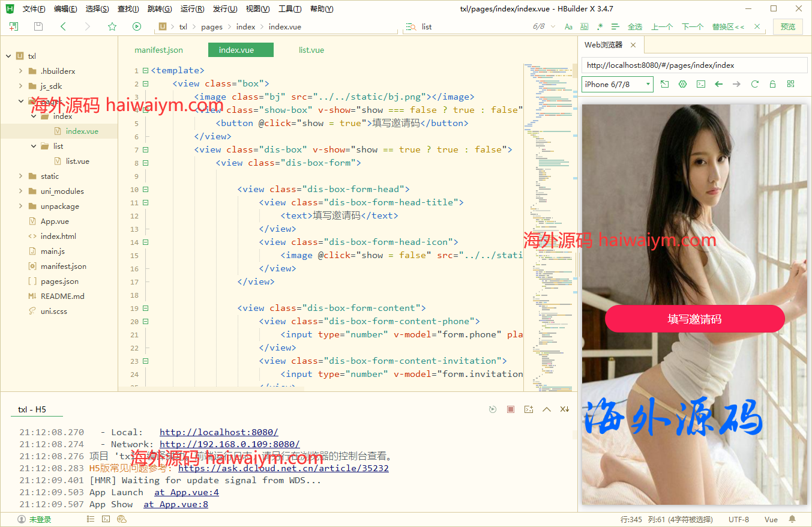
Task: Switch to the manifest.json tab
Action: 158,50
